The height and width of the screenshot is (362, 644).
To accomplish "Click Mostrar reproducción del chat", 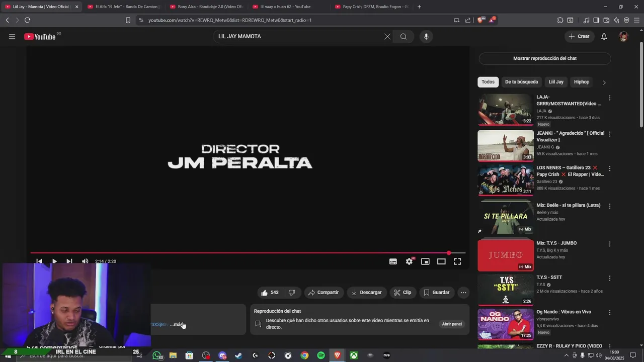I will tap(544, 58).
